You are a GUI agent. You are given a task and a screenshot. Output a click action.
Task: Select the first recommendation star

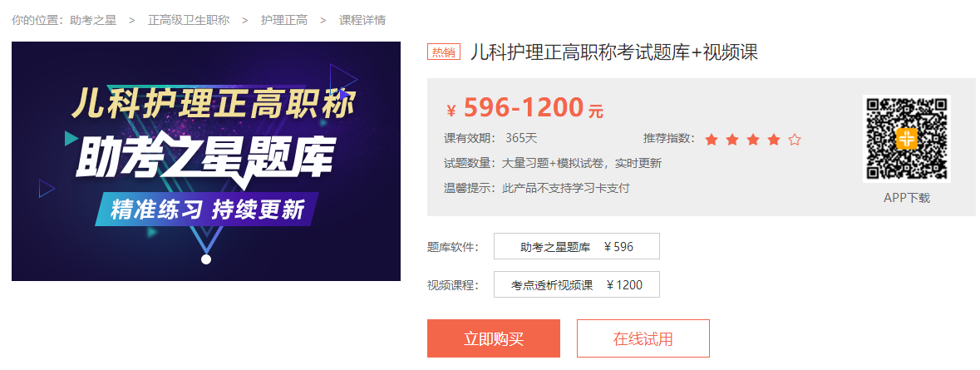click(x=712, y=140)
